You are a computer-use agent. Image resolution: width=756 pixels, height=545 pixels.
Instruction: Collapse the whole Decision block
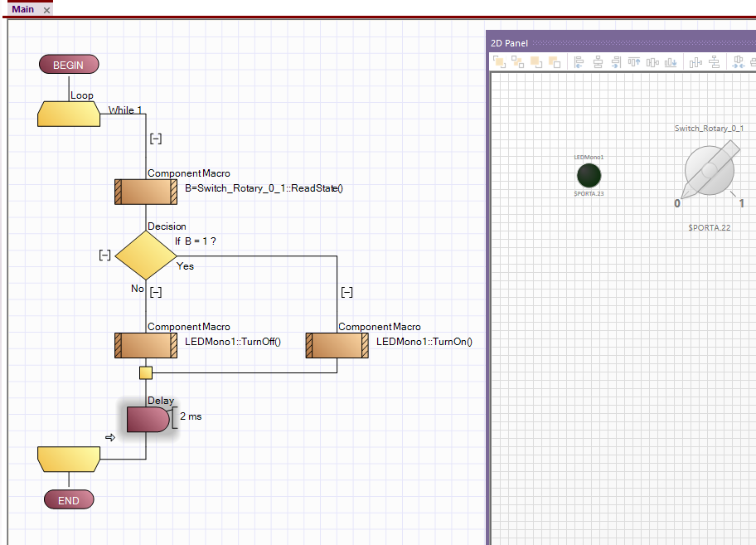pyautogui.click(x=104, y=255)
